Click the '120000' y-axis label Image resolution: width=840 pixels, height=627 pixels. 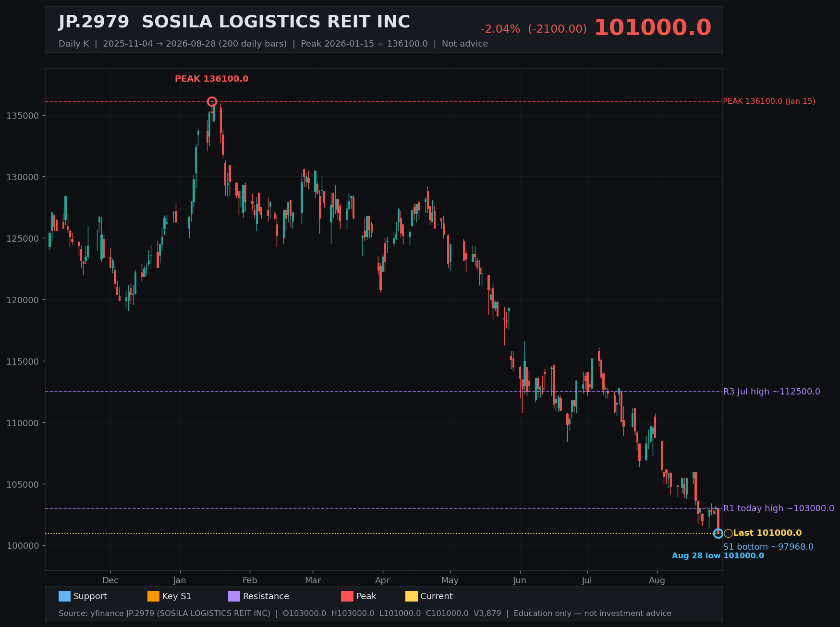(x=23, y=300)
